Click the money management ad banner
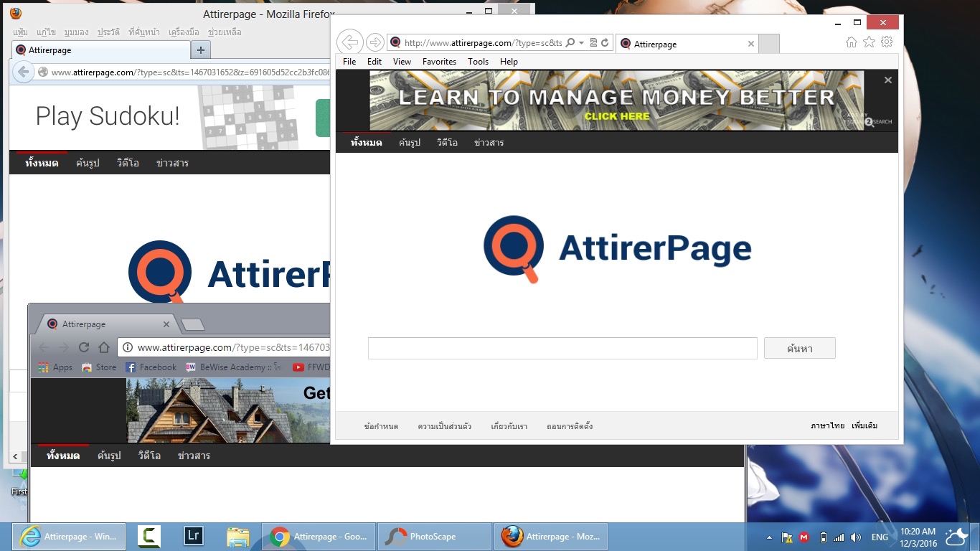 (617, 100)
